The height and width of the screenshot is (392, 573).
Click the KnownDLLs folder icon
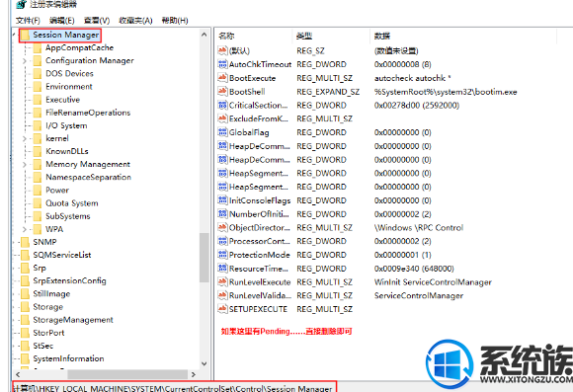[38, 151]
